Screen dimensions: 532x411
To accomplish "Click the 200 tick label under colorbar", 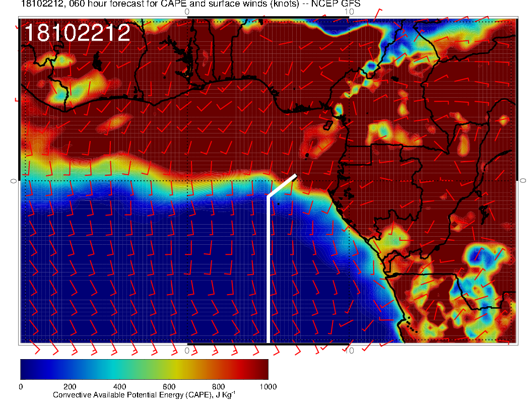I will 70,387.
